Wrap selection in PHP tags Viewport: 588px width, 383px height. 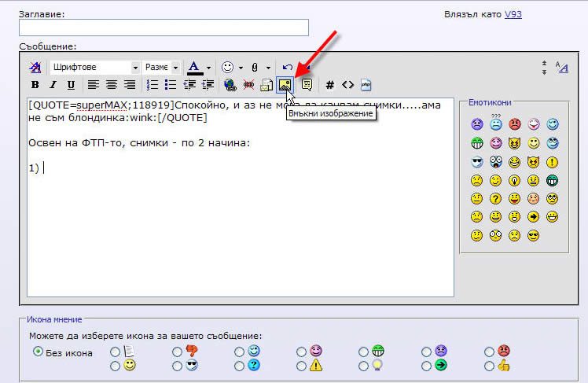(366, 85)
